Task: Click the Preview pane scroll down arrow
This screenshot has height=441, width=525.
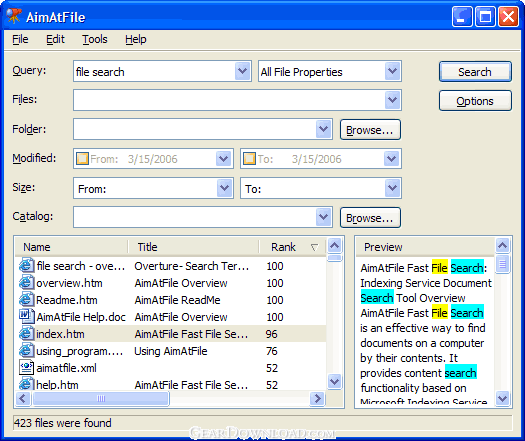Action: click(502, 398)
